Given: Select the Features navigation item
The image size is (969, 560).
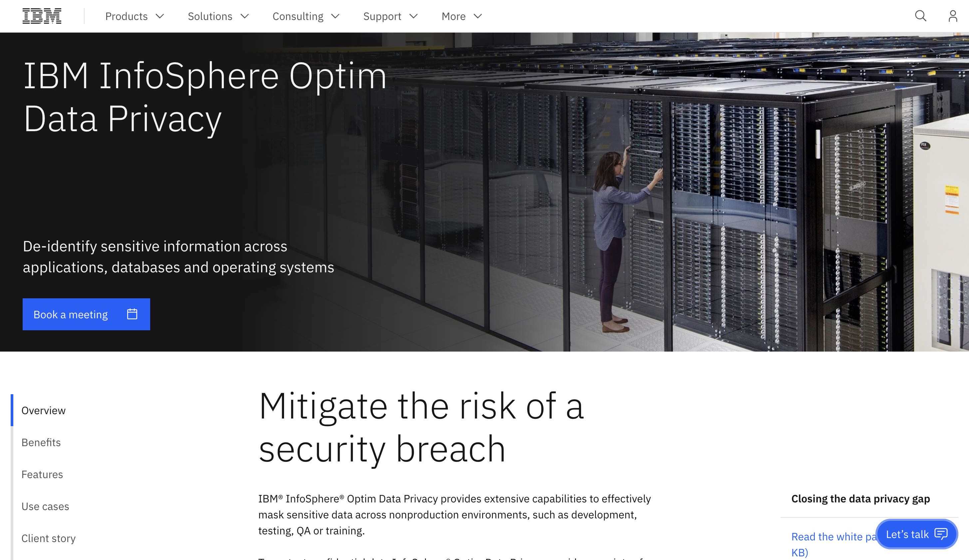Looking at the screenshot, I should pos(42,474).
